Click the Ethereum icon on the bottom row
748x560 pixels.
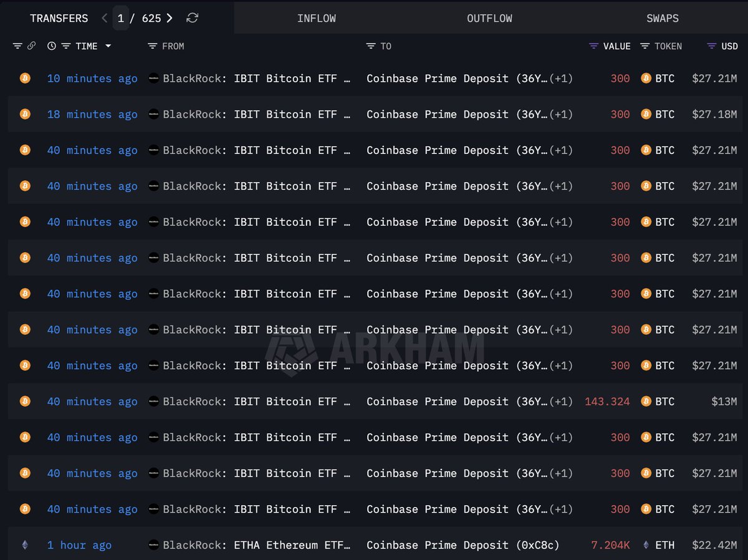click(25, 544)
